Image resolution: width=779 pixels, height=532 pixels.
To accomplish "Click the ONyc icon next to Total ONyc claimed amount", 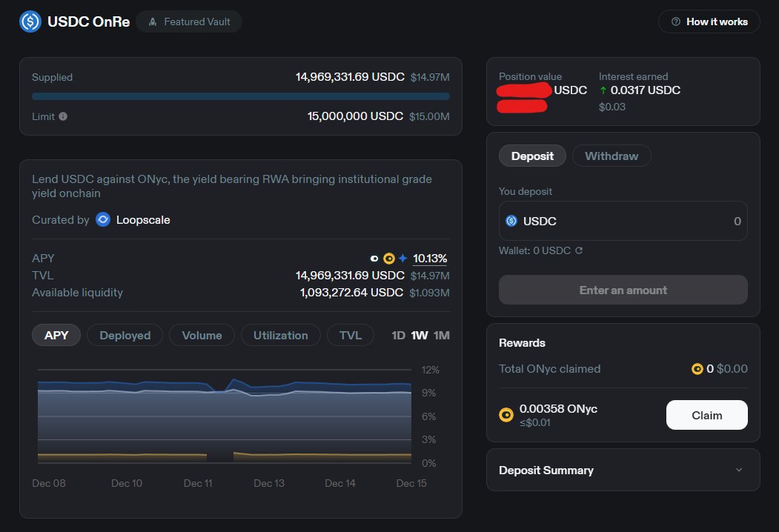I will pos(697,368).
